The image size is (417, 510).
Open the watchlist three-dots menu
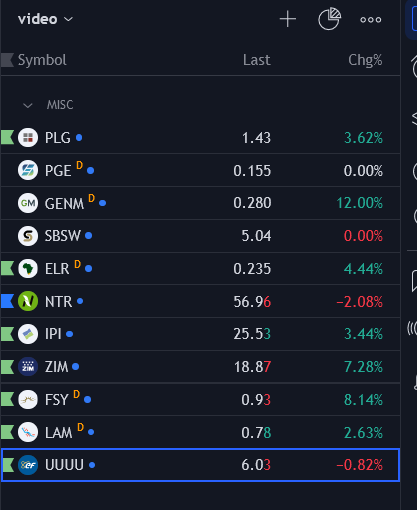pyautogui.click(x=371, y=20)
